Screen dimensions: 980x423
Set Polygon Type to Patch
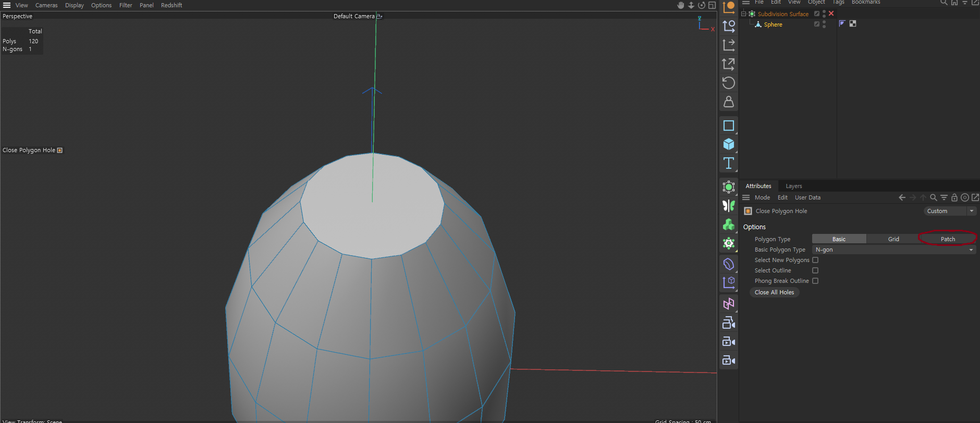click(948, 239)
